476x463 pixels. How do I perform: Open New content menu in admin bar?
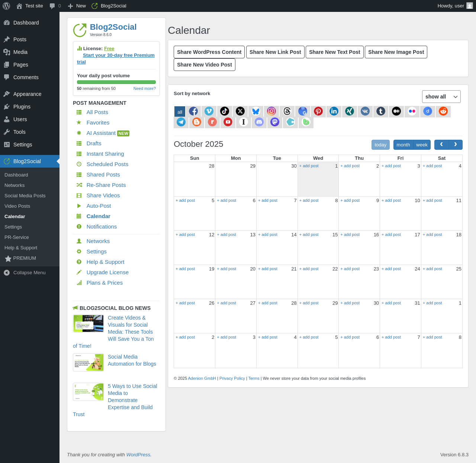[77, 6]
